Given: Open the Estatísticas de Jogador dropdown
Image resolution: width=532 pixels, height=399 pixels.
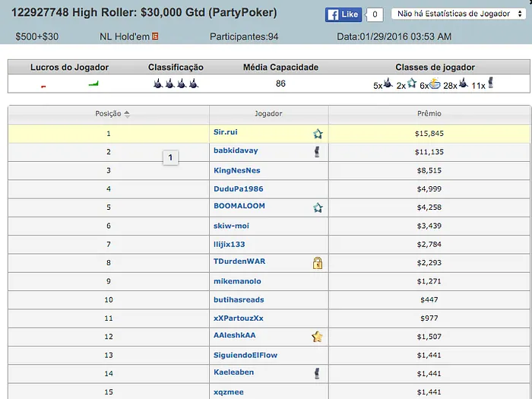Looking at the screenshot, I should tap(458, 14).
